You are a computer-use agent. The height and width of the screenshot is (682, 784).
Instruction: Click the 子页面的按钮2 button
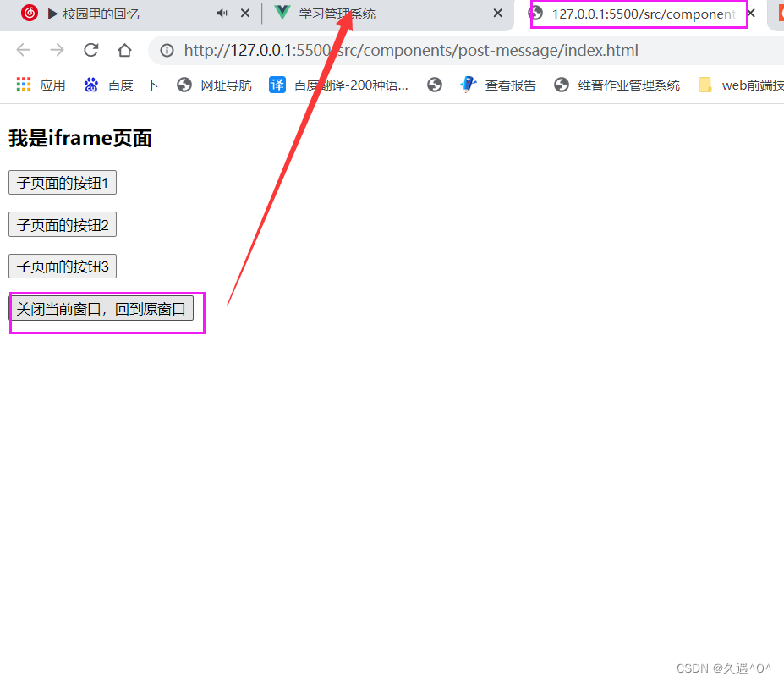pyautogui.click(x=62, y=224)
